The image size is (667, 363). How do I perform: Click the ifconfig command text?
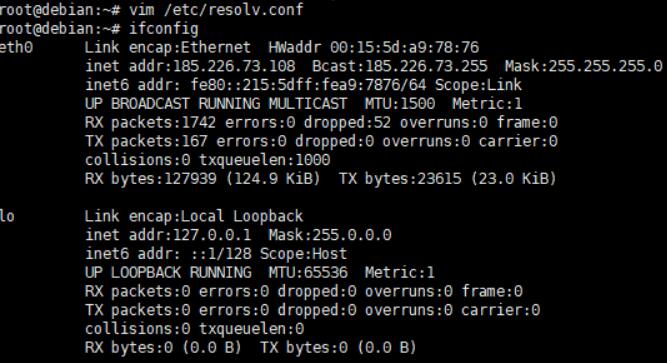click(163, 29)
